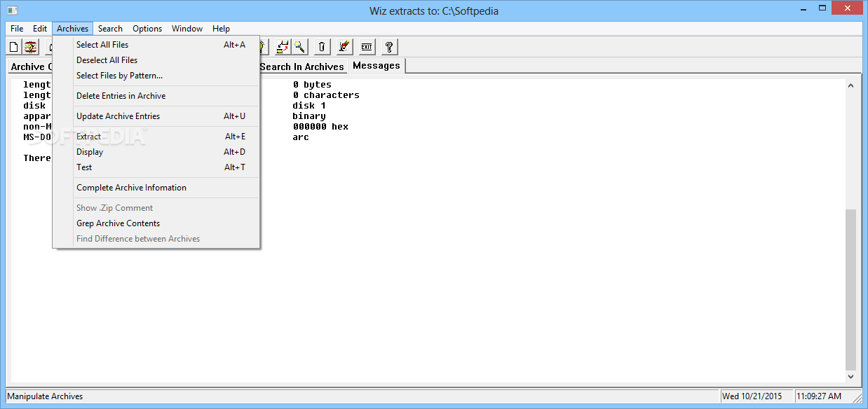Click the greyed Show .Zip Comment entry
The height and width of the screenshot is (409, 868).
(x=156, y=208)
